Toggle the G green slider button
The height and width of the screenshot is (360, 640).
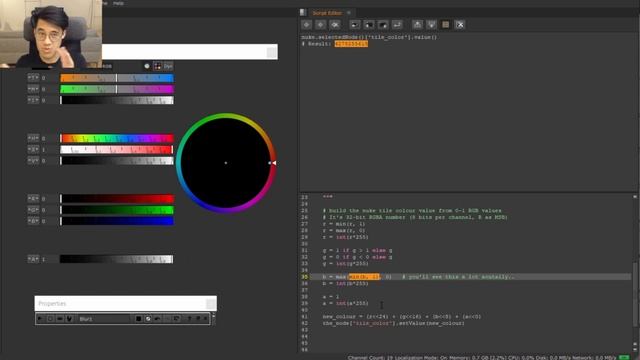(33, 209)
